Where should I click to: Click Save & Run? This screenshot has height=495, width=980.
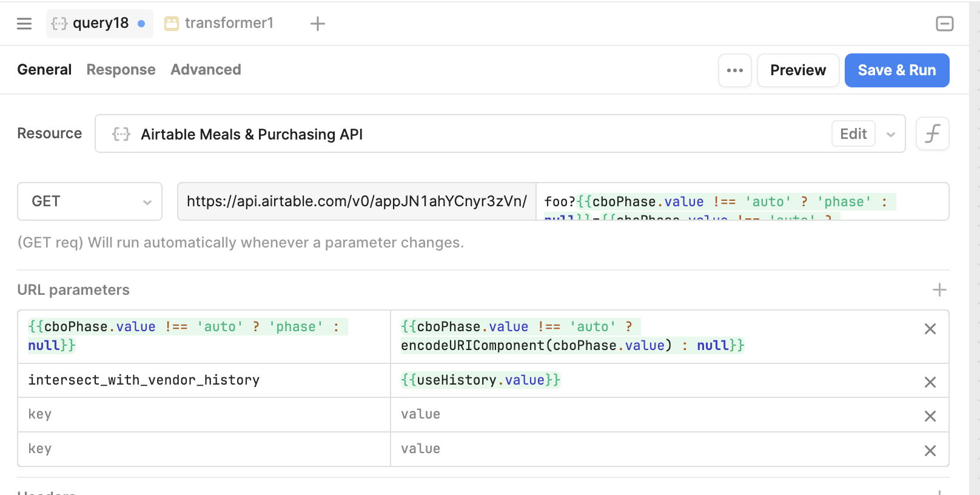tap(897, 70)
